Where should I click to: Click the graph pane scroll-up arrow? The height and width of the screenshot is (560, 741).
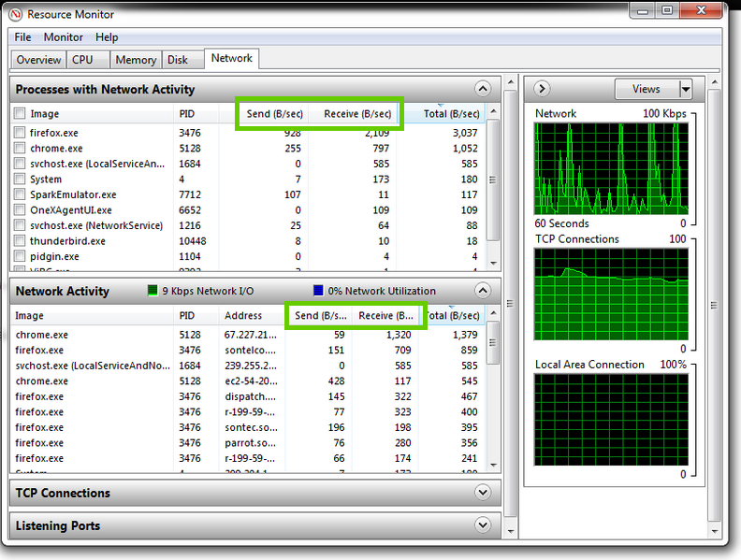tap(715, 82)
